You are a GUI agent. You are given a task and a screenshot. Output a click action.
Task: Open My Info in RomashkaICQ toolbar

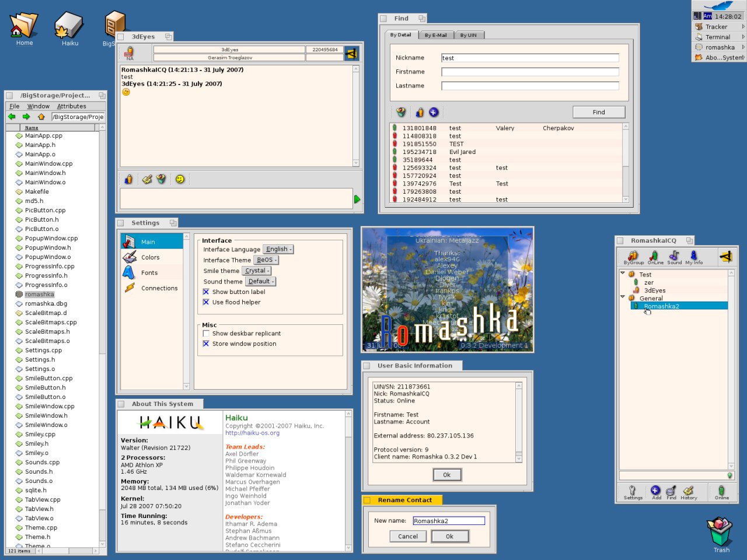tap(694, 257)
